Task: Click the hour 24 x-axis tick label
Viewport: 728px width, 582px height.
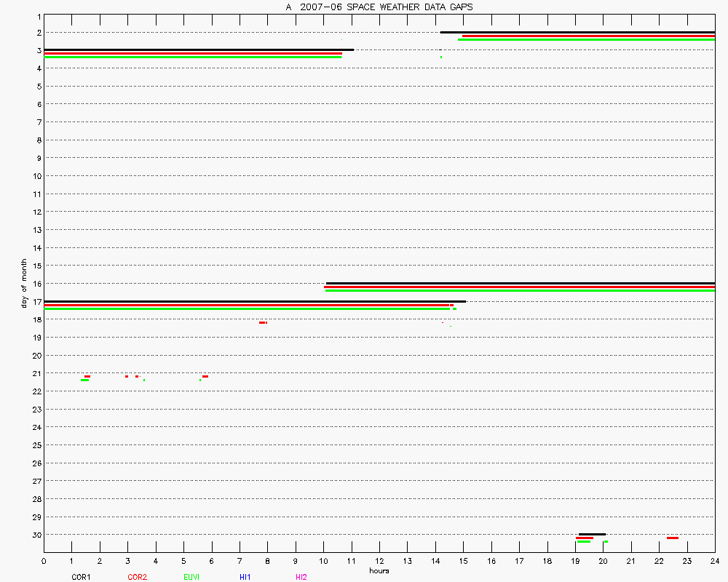Action: pyautogui.click(x=714, y=561)
